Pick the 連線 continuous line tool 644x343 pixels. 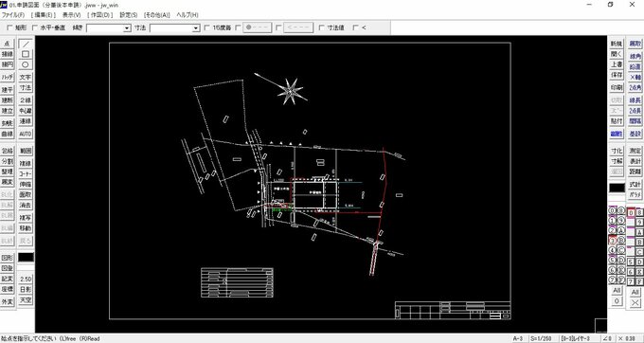click(26, 121)
